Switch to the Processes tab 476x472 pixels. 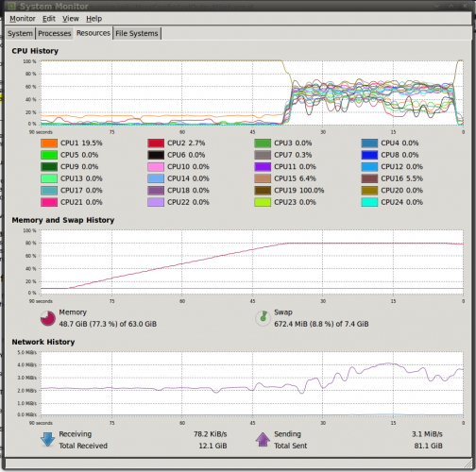(x=55, y=33)
